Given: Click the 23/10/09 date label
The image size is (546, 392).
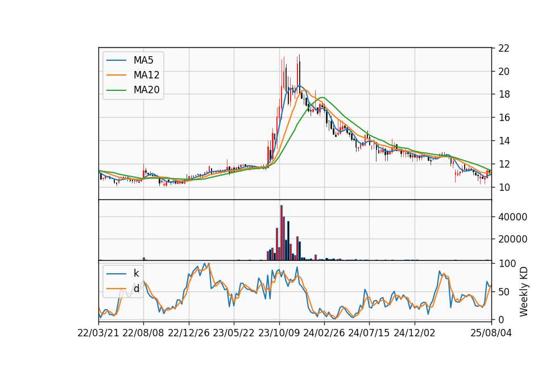Looking at the screenshot, I should tap(279, 333).
